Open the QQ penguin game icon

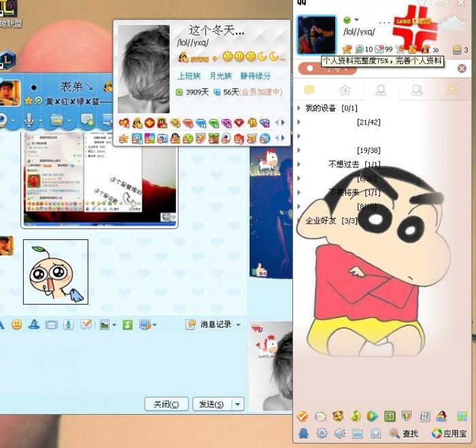coord(441,416)
